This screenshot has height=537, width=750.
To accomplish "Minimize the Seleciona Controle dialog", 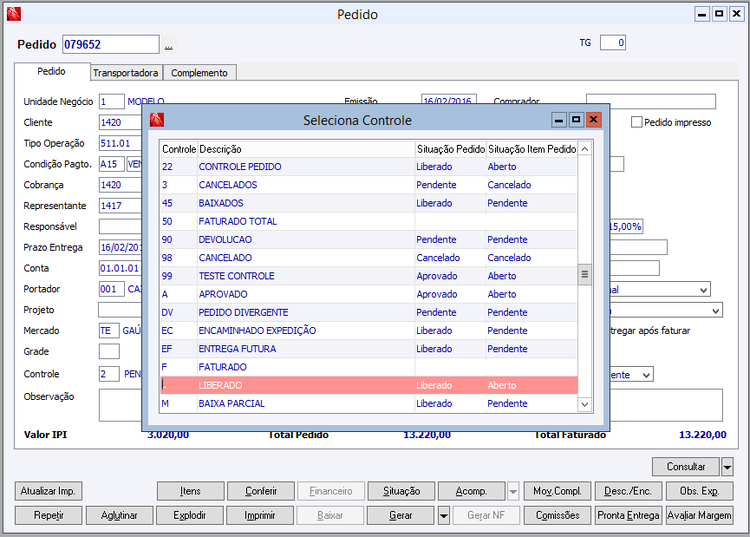I will pyautogui.click(x=559, y=120).
